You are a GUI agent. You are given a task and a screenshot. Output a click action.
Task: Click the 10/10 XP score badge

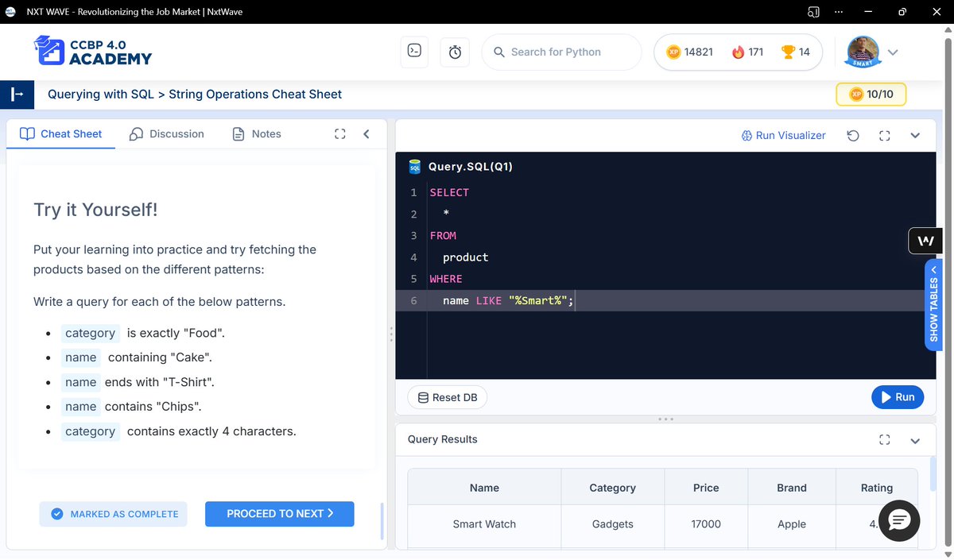click(871, 94)
